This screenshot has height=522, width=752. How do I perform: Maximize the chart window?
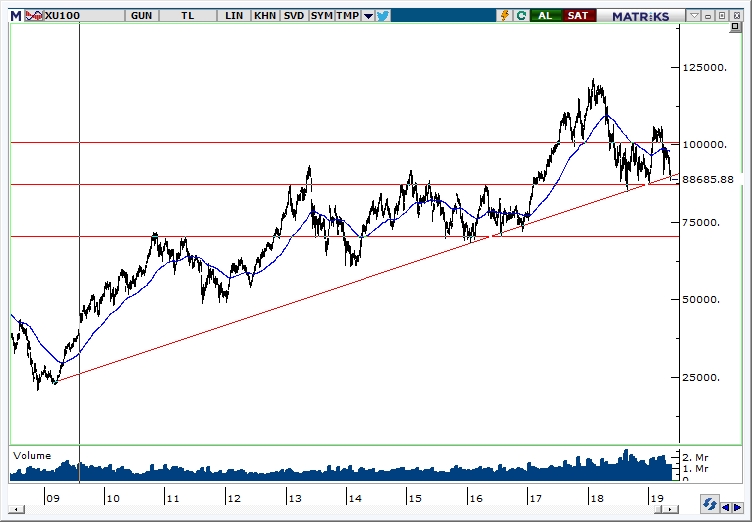[x=722, y=16]
